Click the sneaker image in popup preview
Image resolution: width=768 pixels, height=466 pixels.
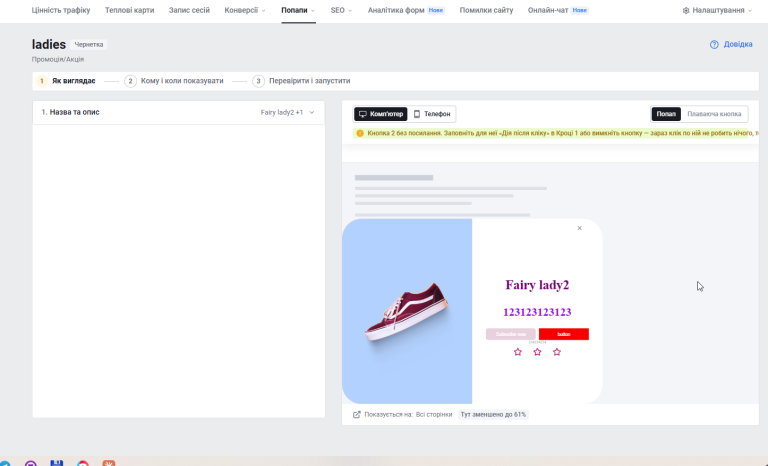tap(407, 312)
